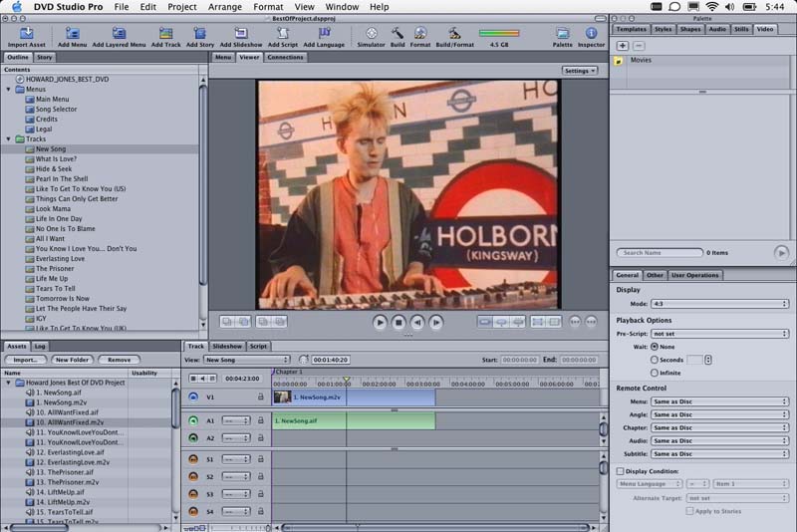This screenshot has width=797, height=532.
Task: Switch to the Story tab
Action: tap(44, 58)
